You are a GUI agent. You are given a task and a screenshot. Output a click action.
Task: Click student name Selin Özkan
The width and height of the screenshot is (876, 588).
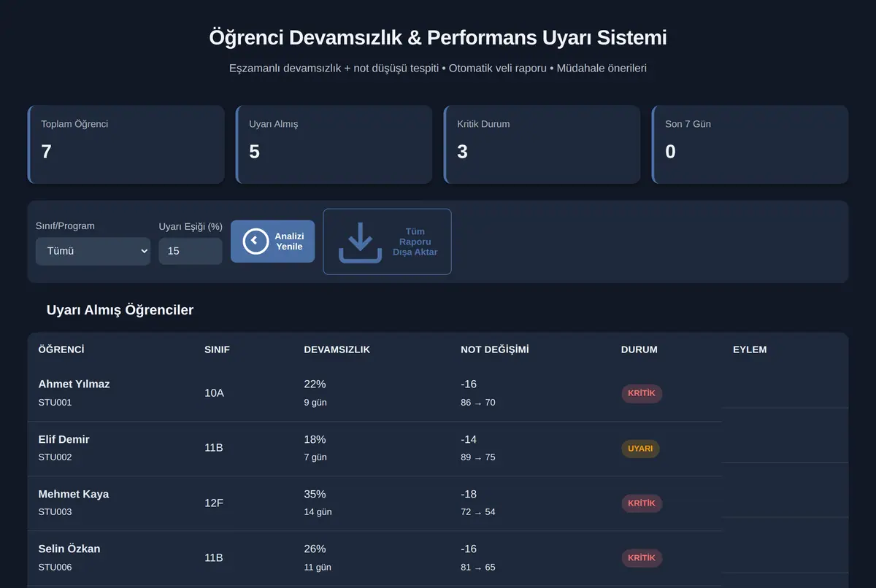coord(69,549)
